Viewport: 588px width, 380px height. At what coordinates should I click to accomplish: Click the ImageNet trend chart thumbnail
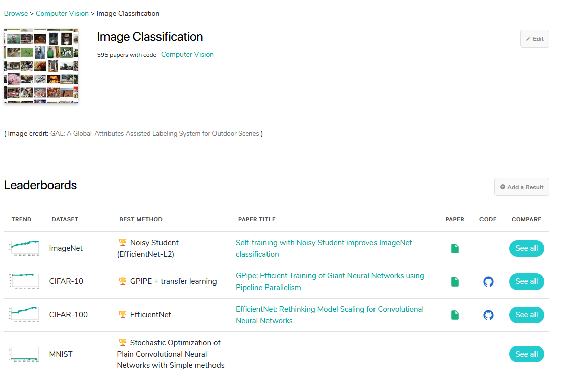coord(24,248)
